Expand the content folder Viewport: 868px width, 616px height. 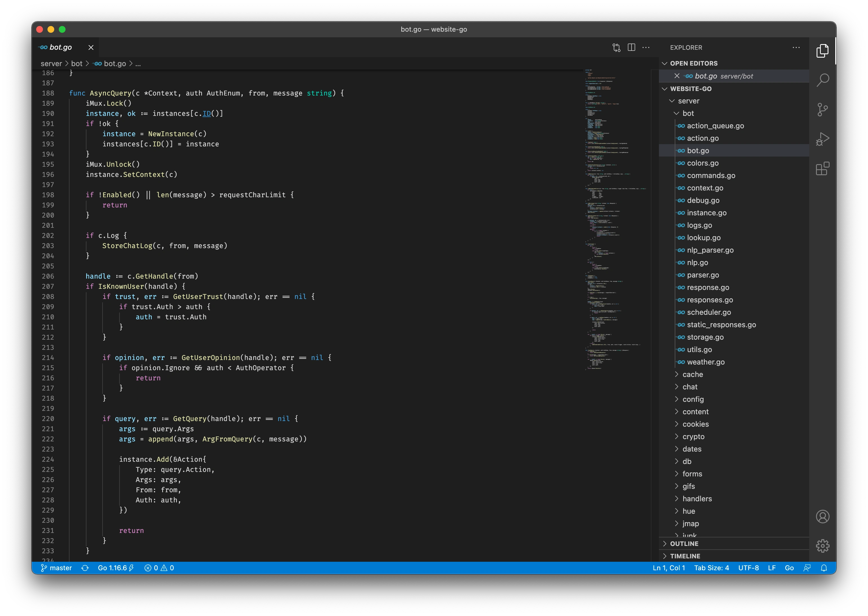pos(734,411)
